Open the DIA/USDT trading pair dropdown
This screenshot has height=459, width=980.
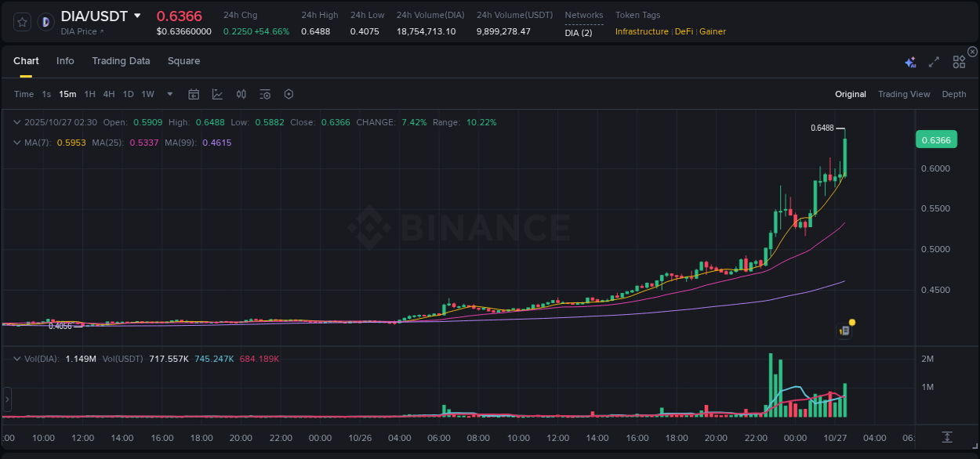137,16
